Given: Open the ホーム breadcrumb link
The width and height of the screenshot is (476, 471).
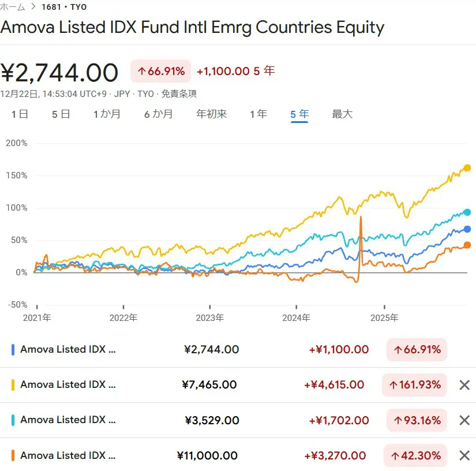Looking at the screenshot, I should click(x=13, y=8).
